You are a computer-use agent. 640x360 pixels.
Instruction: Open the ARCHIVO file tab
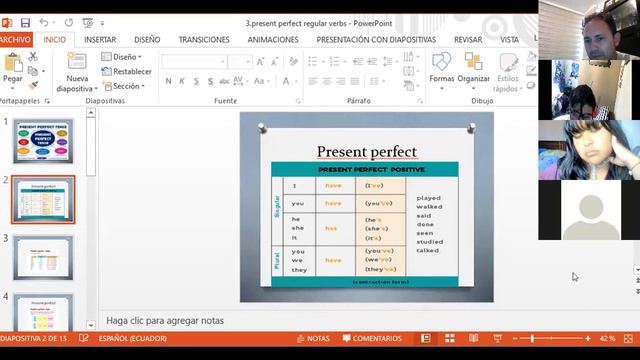point(16,40)
